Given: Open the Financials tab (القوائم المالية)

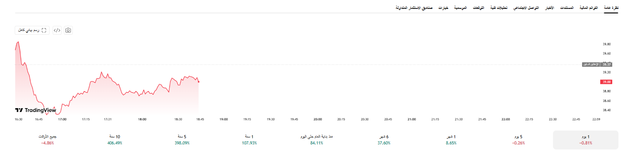Looking at the screenshot, I should pos(589,8).
